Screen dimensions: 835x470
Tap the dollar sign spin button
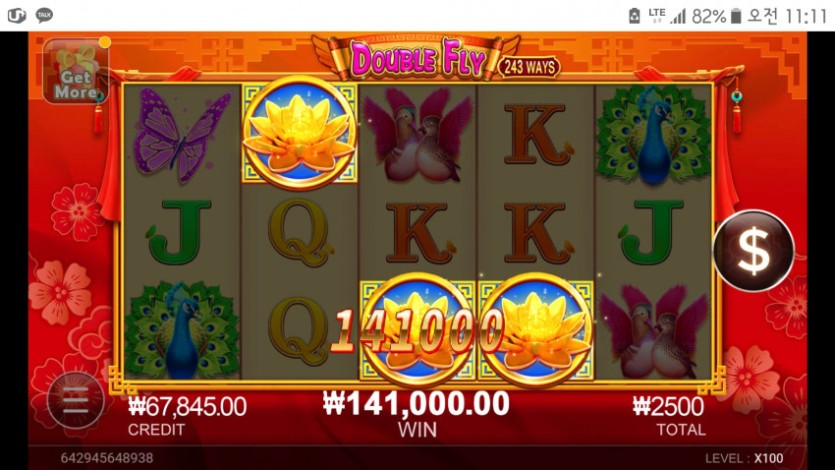point(754,250)
